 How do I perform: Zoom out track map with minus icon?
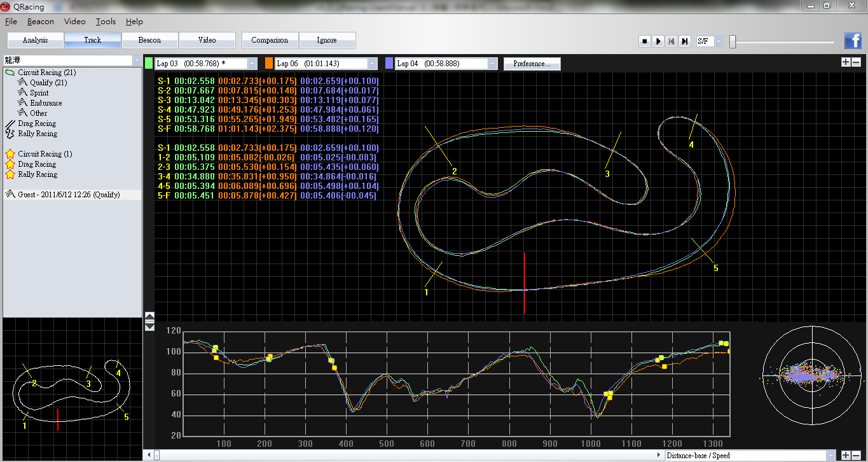tap(856, 62)
